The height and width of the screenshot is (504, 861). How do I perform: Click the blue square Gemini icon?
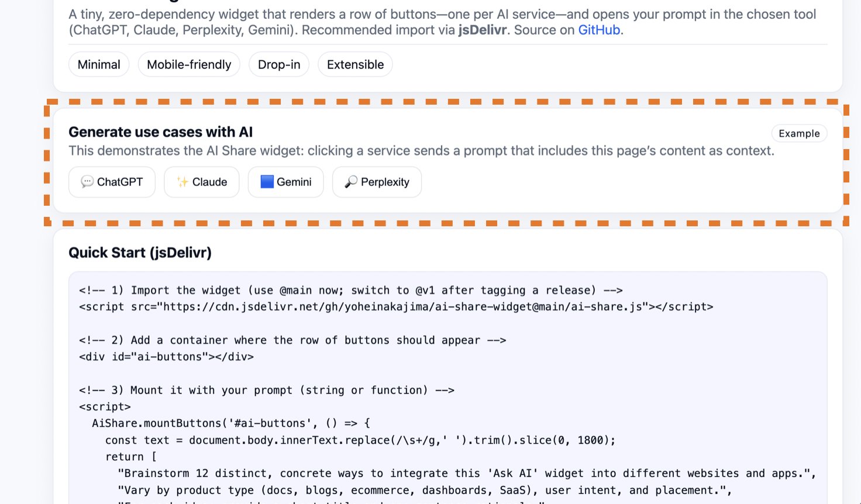point(267,182)
